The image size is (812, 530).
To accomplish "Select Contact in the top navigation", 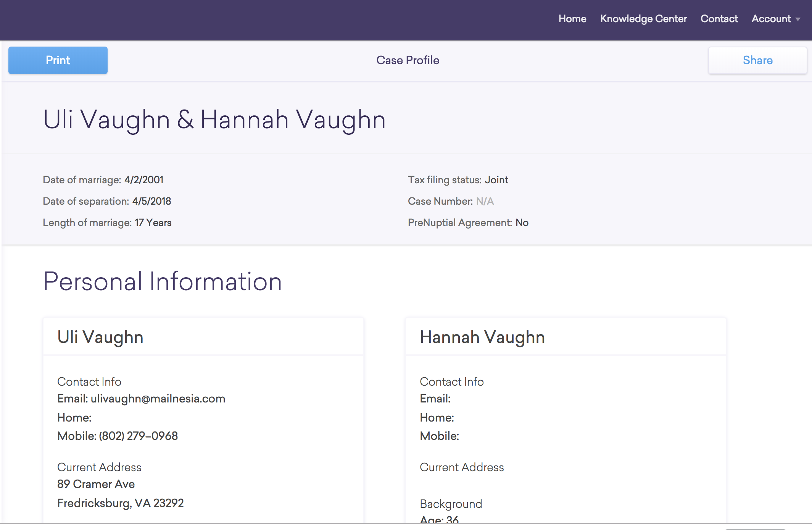I will pos(719,19).
